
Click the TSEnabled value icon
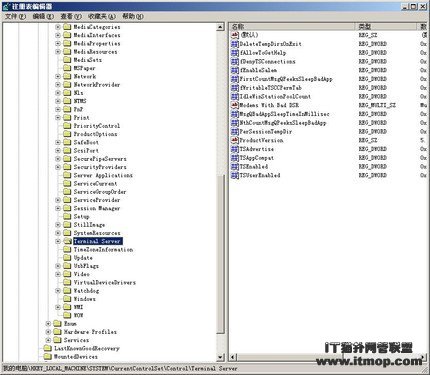pyautogui.click(x=235, y=166)
